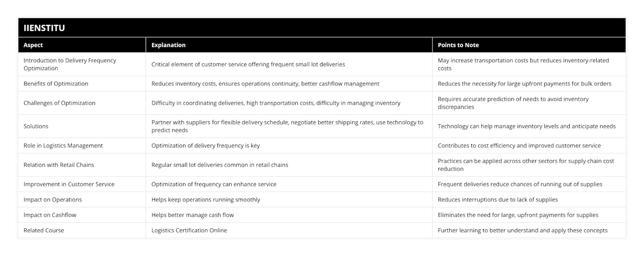Image resolution: width=644 pixels, height=256 pixels.
Task: Select the Regular small lot deliveries explanation cell
Action: [x=219, y=165]
